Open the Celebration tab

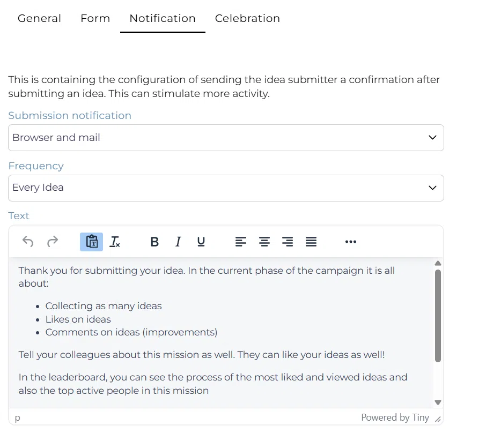(248, 19)
